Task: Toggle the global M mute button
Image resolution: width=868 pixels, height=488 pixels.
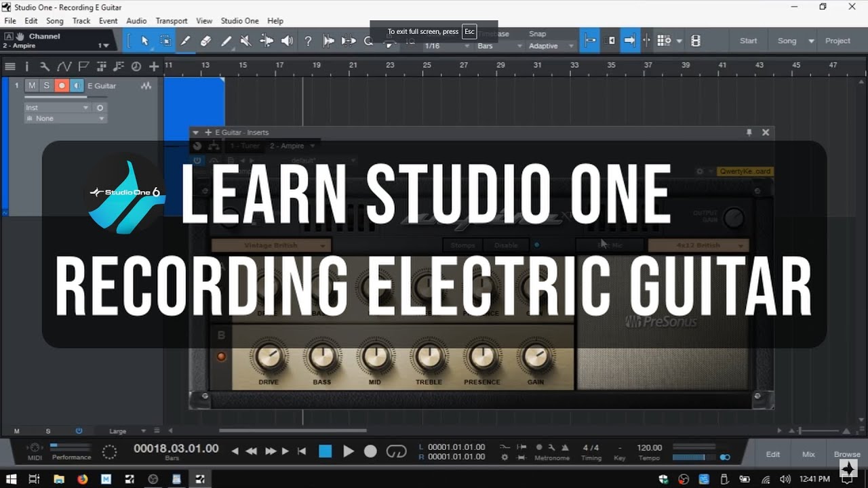Action: coord(17,431)
